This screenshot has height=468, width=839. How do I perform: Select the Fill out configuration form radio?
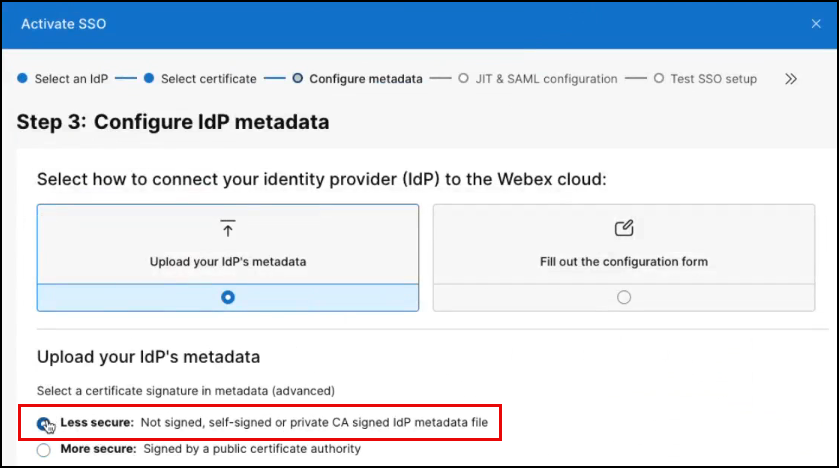tap(624, 297)
